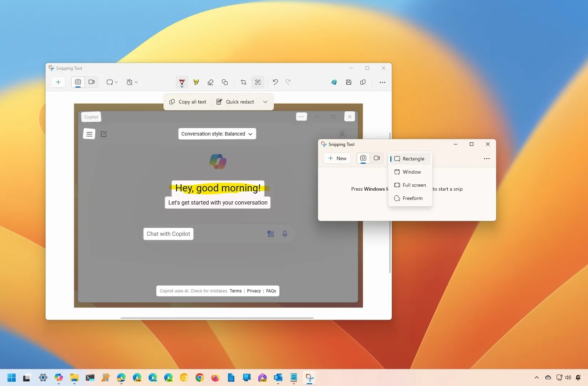Select the Crop tool
Screen dimensions: 588x386
pos(243,82)
